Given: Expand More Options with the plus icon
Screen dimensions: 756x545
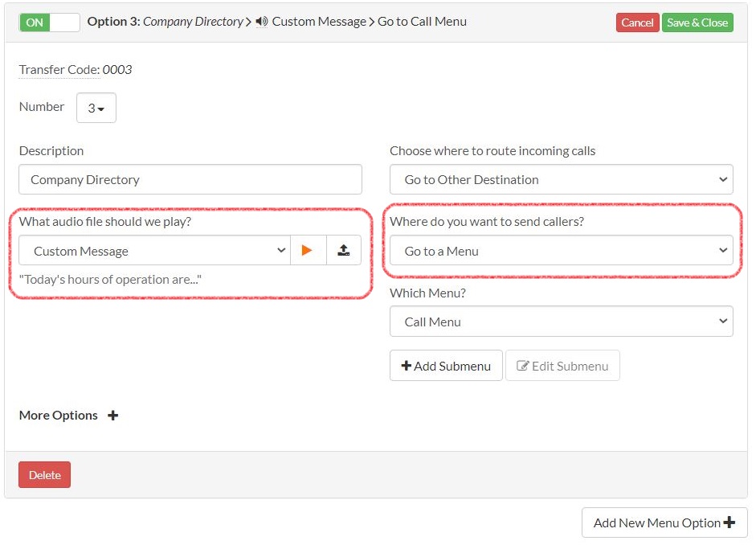Looking at the screenshot, I should [x=112, y=416].
